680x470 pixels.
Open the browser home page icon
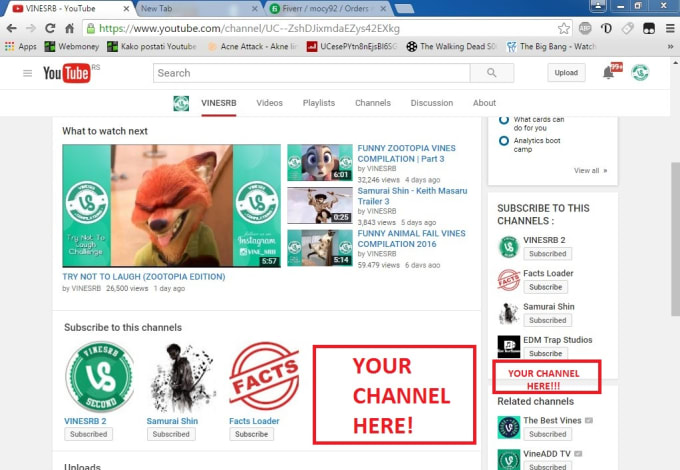(x=69, y=29)
